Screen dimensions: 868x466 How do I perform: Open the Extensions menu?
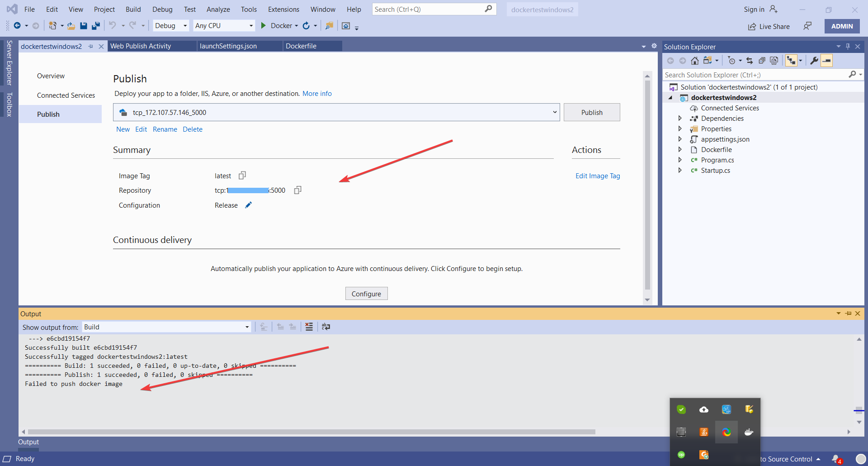[283, 9]
